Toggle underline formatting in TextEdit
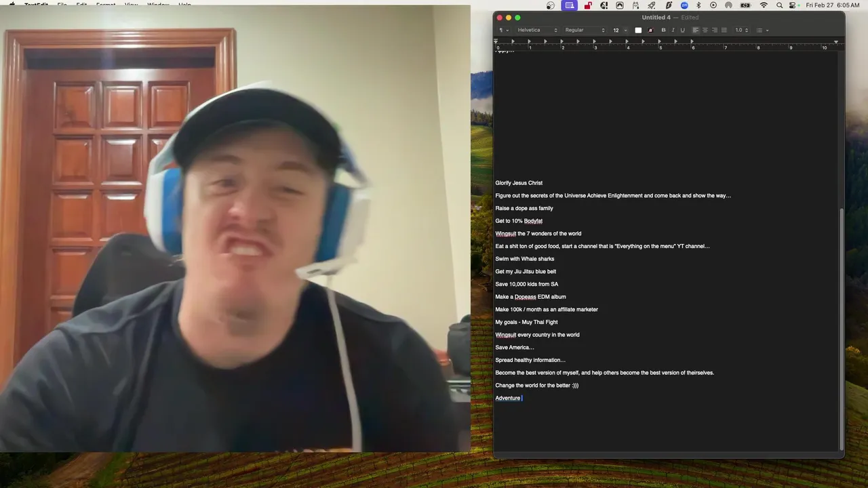This screenshot has height=488, width=868. (x=682, y=30)
